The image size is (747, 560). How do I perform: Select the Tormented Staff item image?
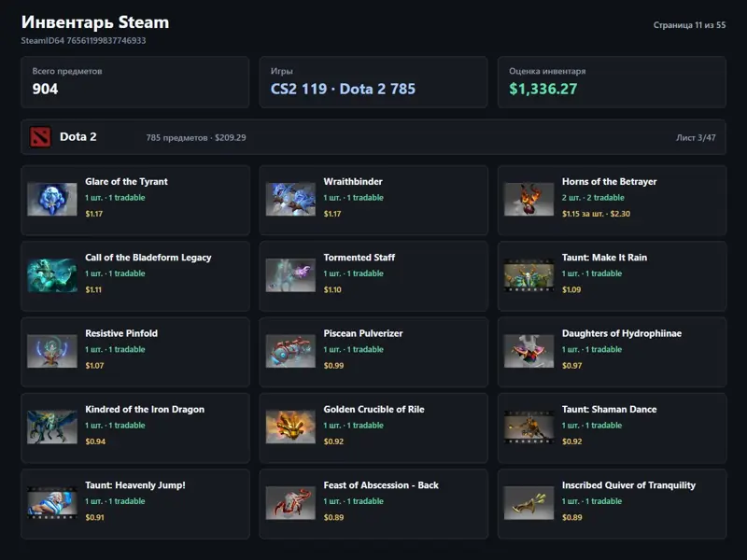pos(290,275)
